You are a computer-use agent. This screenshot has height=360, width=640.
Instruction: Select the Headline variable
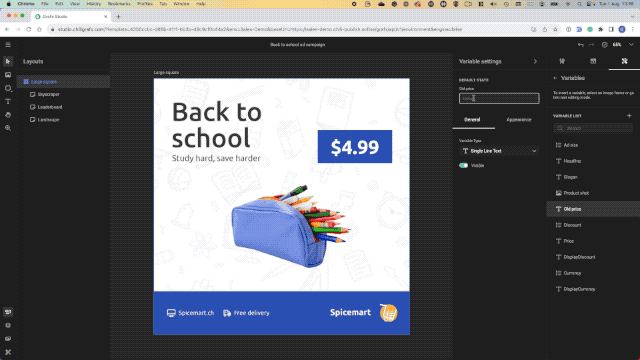(x=593, y=161)
